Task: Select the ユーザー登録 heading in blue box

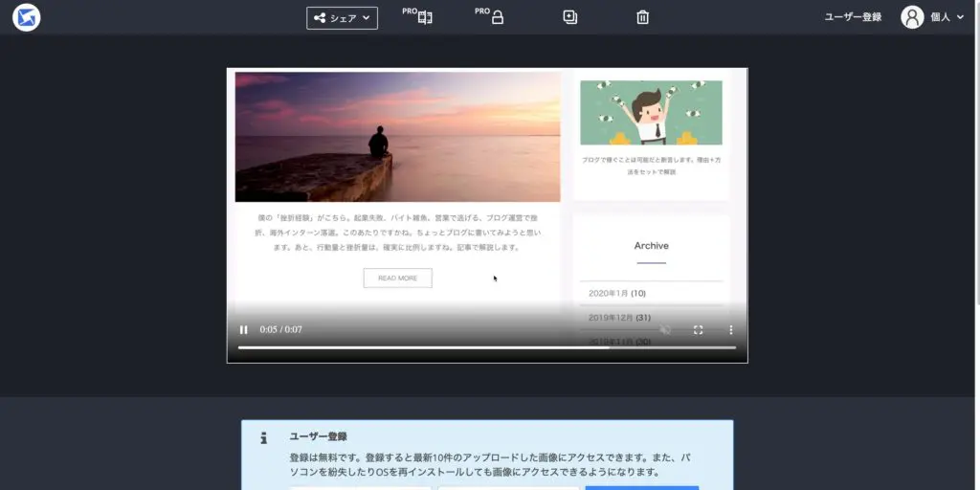Action: pyautogui.click(x=318, y=436)
